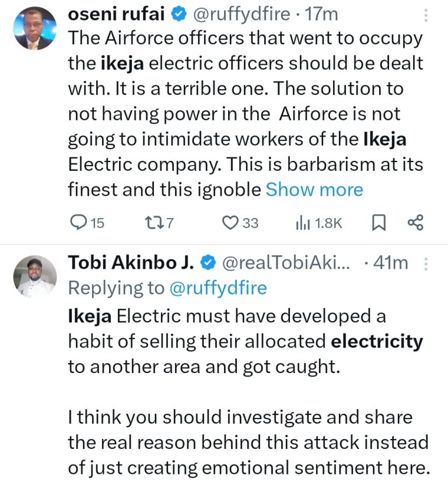
Task: Expand the tweet with Show more
Action: pos(314,189)
